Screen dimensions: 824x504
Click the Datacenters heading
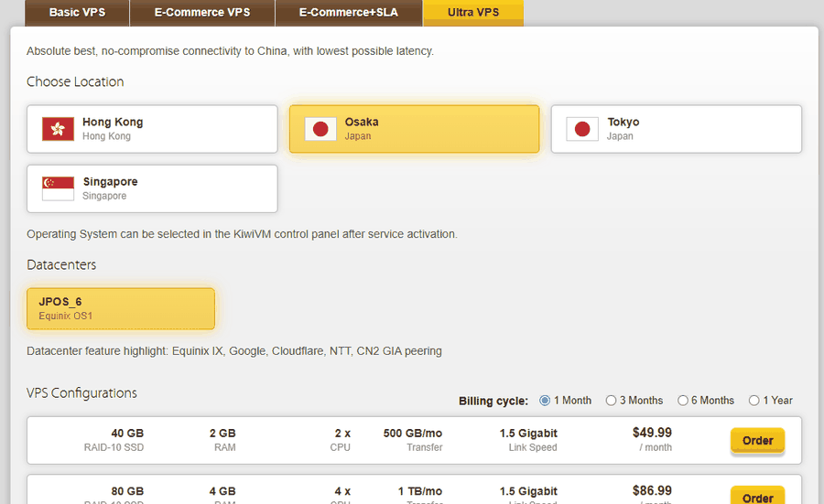(x=61, y=265)
